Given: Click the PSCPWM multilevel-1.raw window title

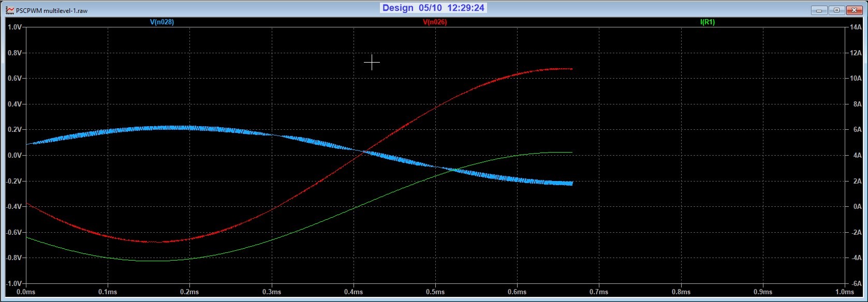Looking at the screenshot, I should (x=52, y=10).
